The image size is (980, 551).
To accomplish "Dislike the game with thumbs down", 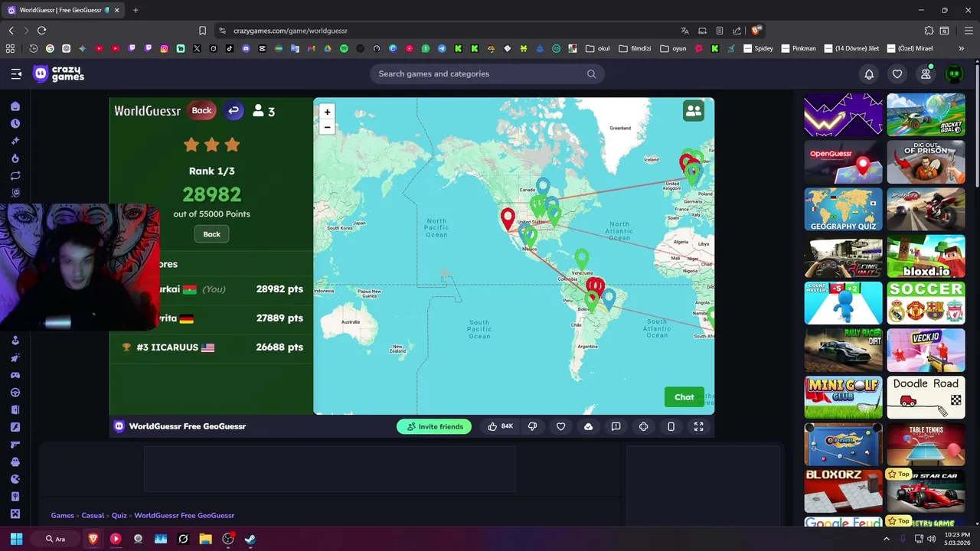I will tap(532, 426).
